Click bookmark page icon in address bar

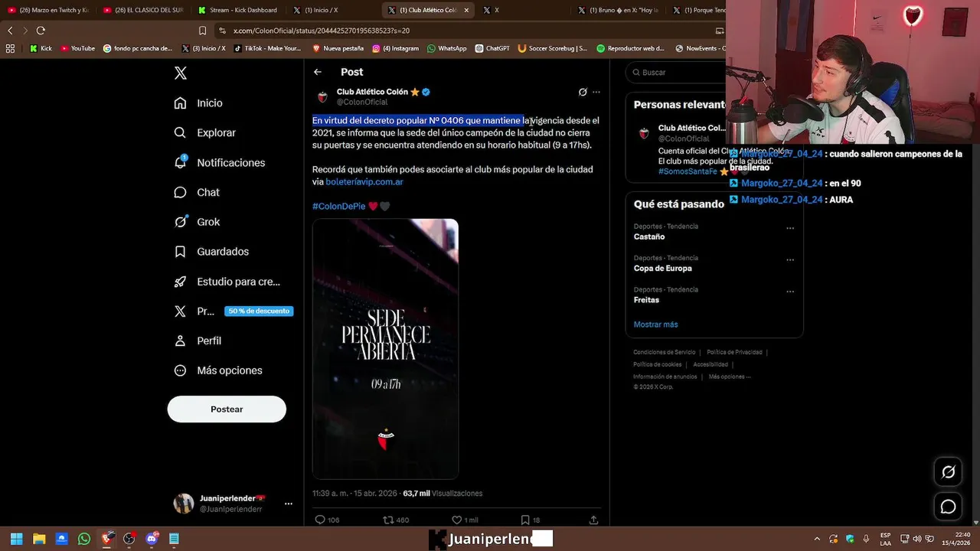pos(202,31)
